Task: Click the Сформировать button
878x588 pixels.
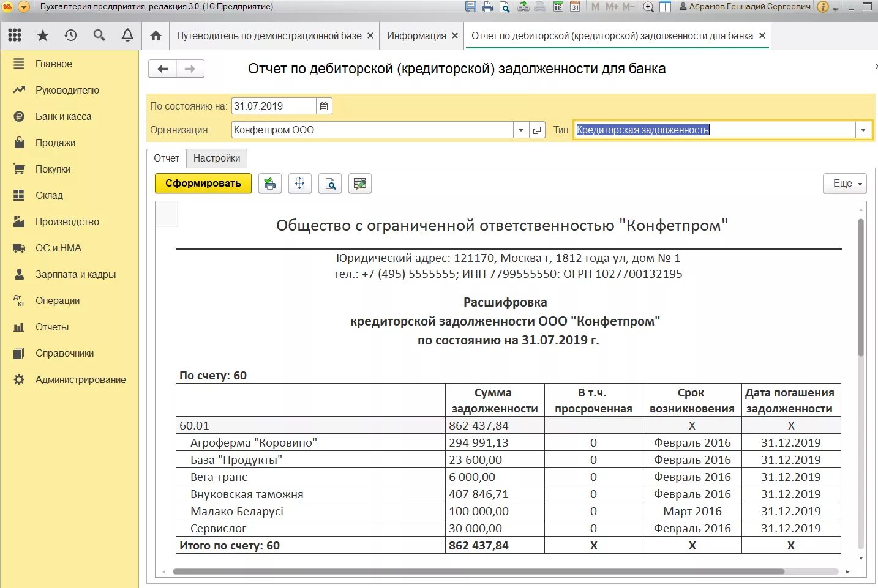Action: tap(203, 184)
